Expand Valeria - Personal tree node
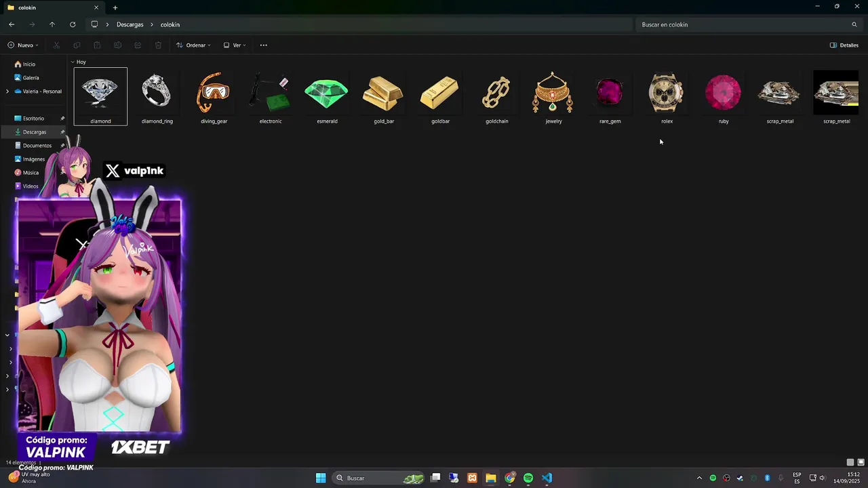This screenshot has width=868, height=488. coord(7,91)
